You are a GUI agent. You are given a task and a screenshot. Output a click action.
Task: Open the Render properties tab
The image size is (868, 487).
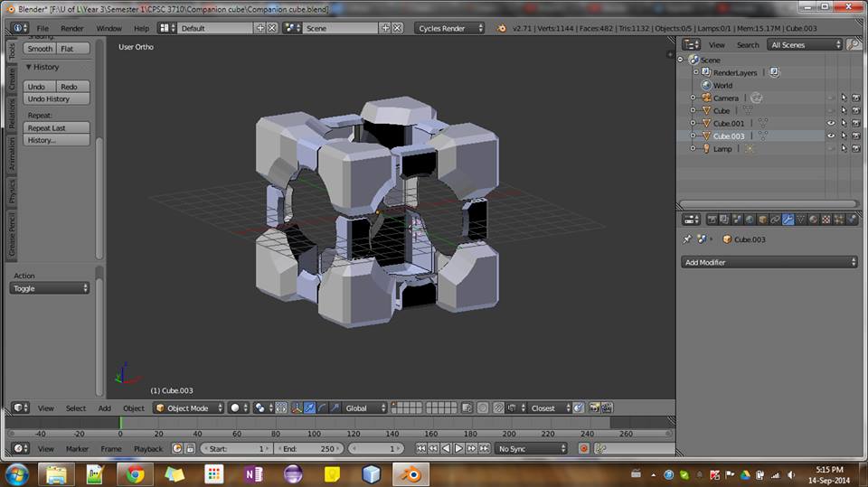pos(712,220)
